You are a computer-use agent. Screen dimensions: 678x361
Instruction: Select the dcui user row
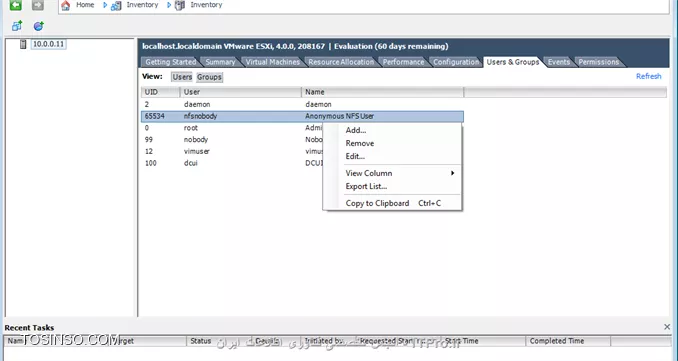(x=232, y=163)
